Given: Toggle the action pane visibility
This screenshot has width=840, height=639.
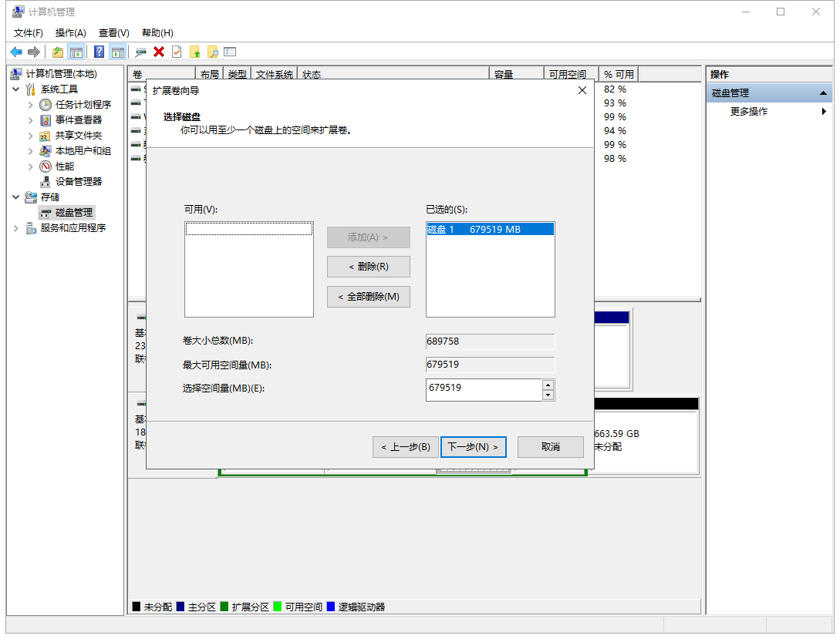Looking at the screenshot, I should [117, 52].
